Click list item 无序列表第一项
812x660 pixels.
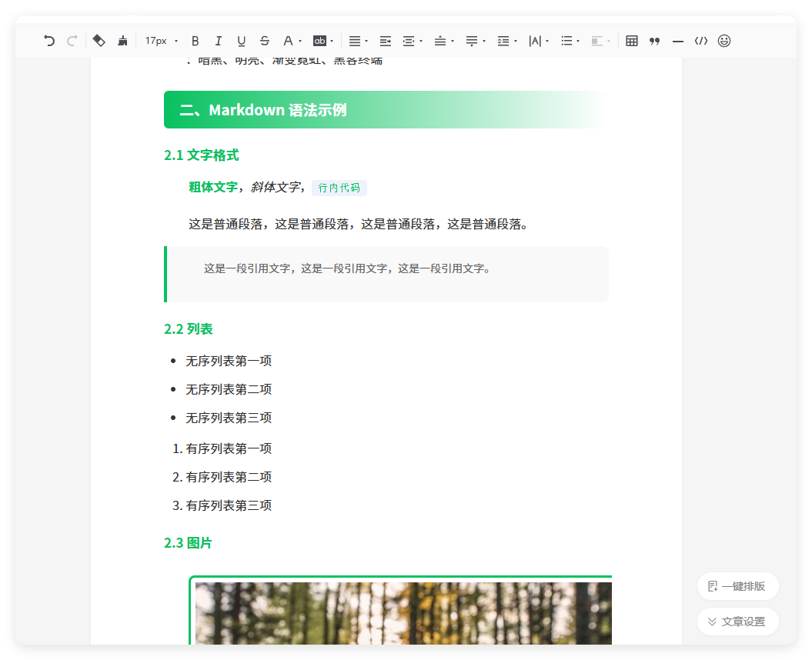(229, 361)
